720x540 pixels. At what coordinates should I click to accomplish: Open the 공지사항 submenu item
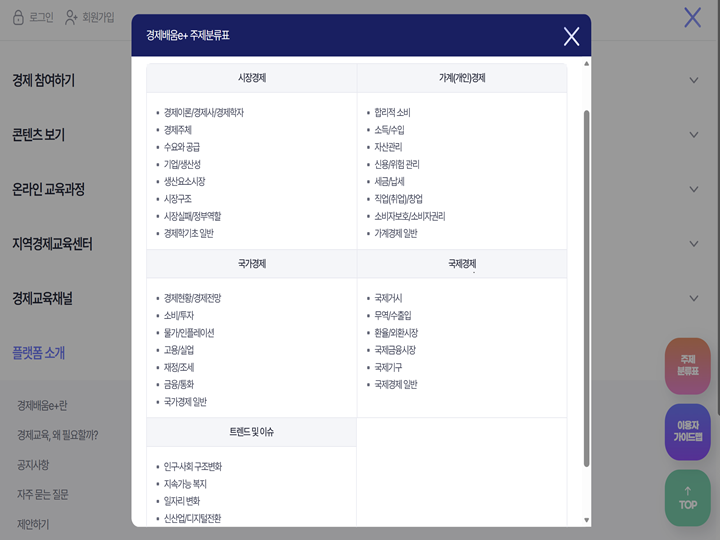coord(33,465)
